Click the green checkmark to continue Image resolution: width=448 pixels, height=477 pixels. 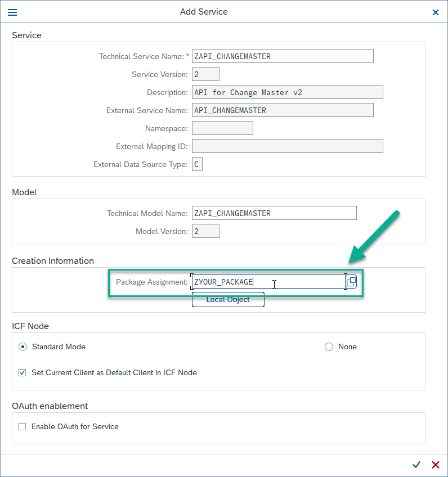coord(416,465)
